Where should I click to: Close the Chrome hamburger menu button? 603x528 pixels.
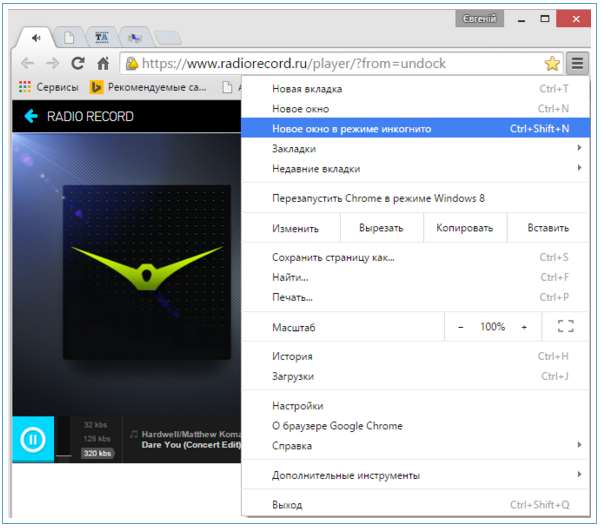click(578, 63)
